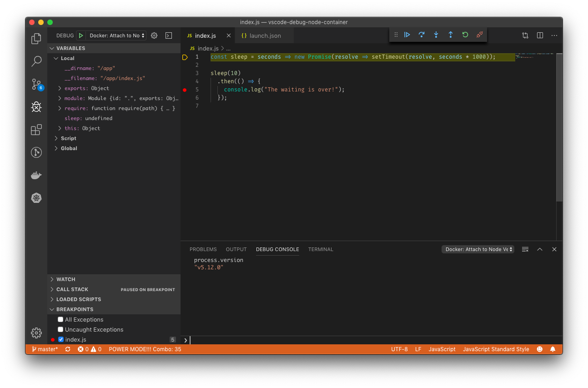Open errors and warnings count in status bar

(x=89, y=349)
